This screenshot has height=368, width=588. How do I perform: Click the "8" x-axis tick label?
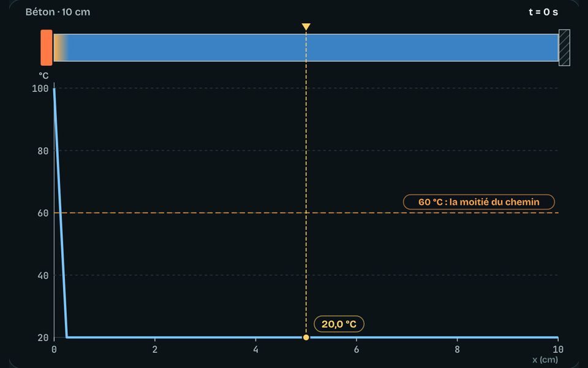(457, 350)
